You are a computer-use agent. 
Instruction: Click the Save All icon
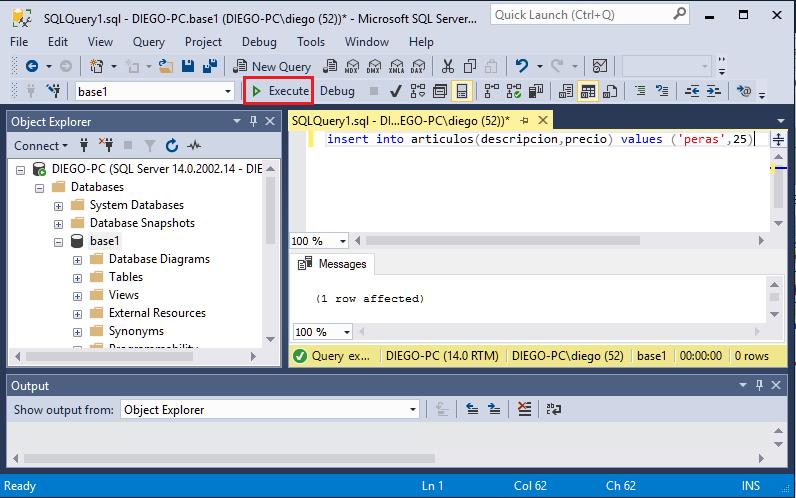(x=210, y=66)
